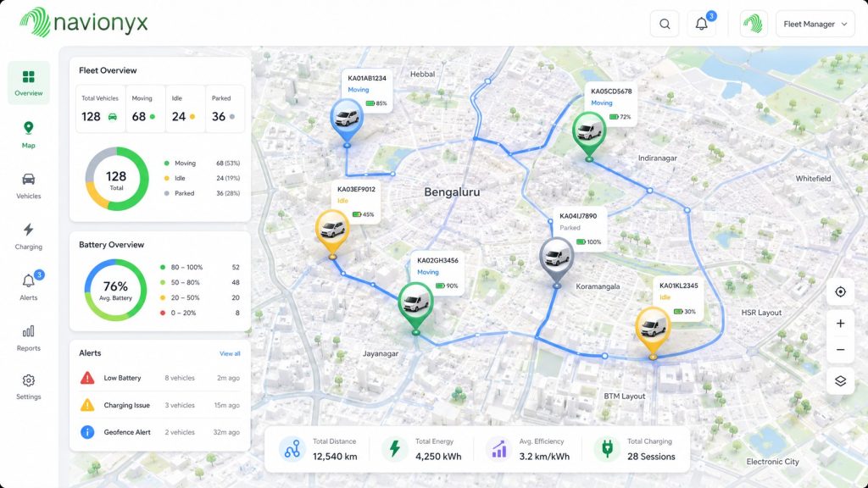Select the 20 – 50% battery range row

pyautogui.click(x=199, y=297)
